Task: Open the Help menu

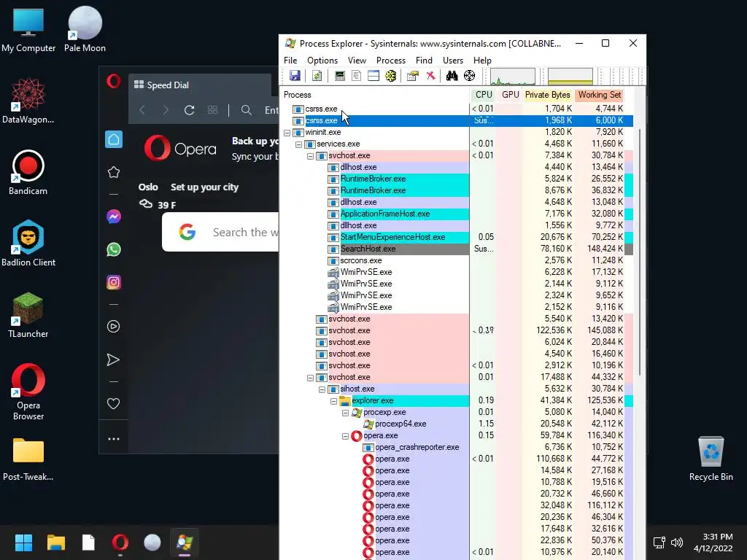Action: tap(482, 61)
